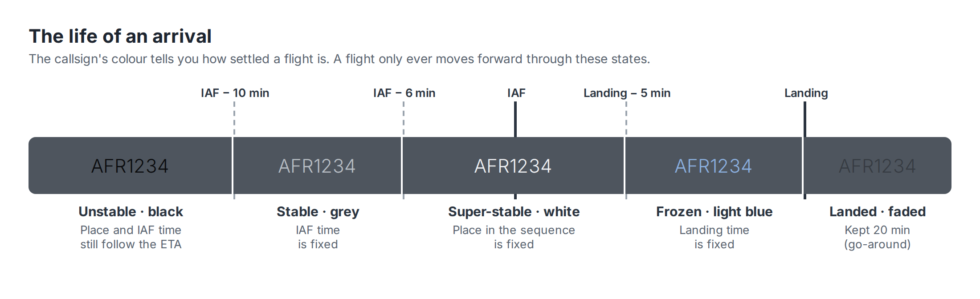Click 'Place and IAF time still follow the ETA' description
Viewport: 980px width, 299px height.
coord(131,237)
